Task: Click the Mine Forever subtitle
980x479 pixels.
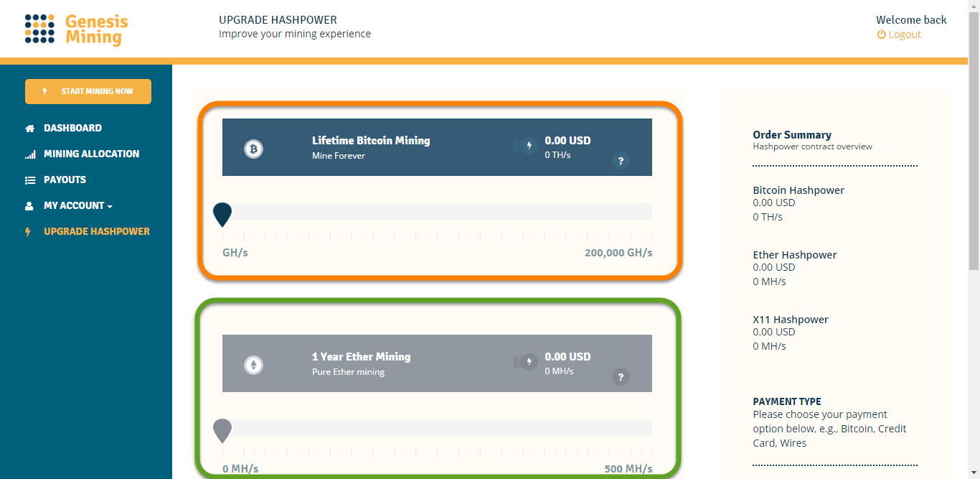Action: (339, 156)
